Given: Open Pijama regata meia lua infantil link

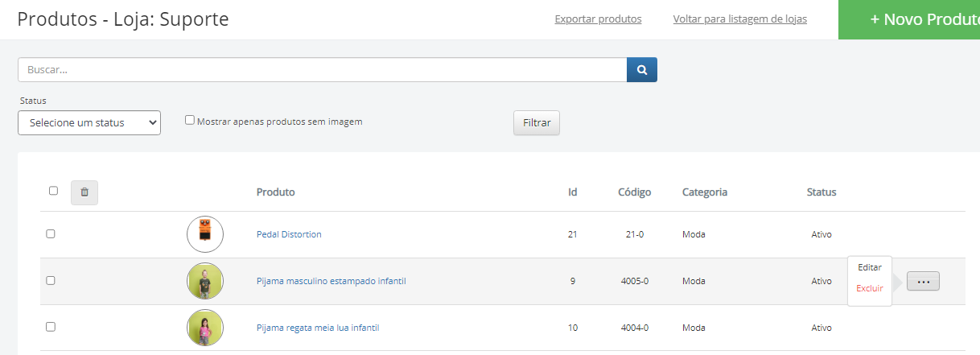Looking at the screenshot, I should (318, 328).
